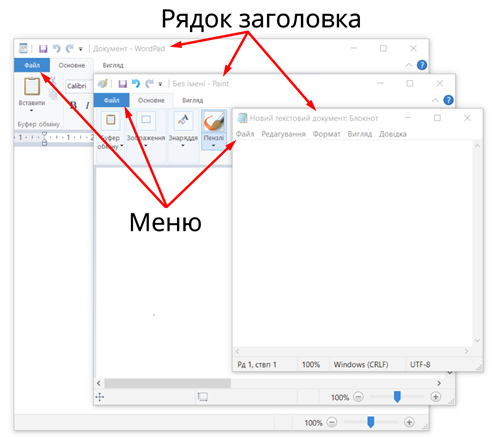Switch to Основне tab in WordPad
The width and height of the screenshot is (500, 437).
point(72,65)
